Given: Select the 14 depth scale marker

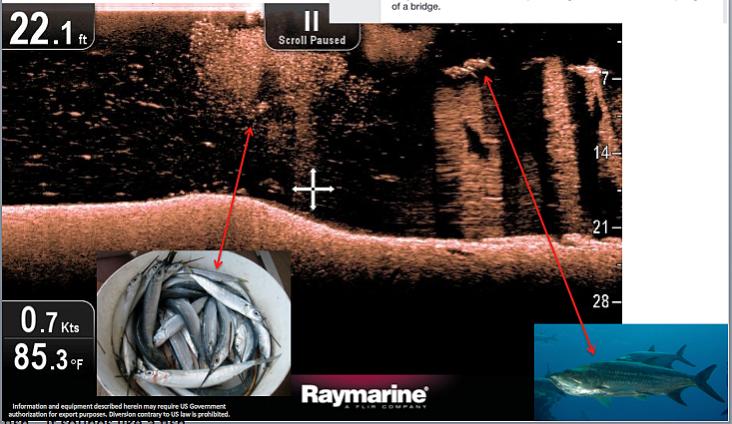Looking at the screenshot, I should click(x=603, y=153).
